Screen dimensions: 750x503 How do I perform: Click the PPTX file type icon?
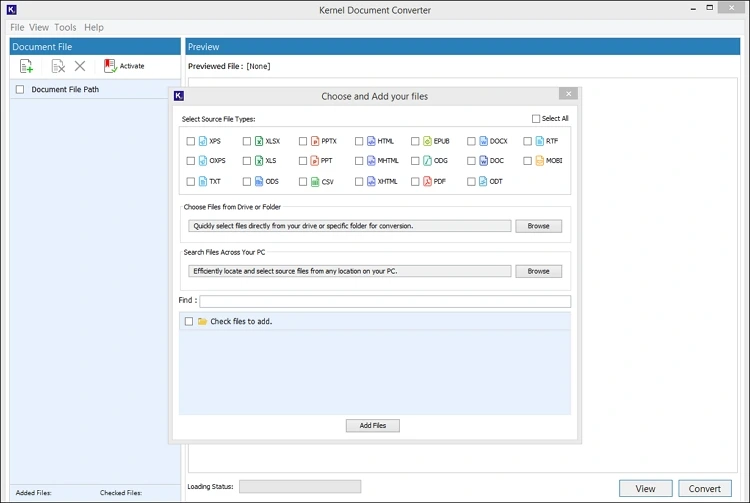pyautogui.click(x=315, y=141)
